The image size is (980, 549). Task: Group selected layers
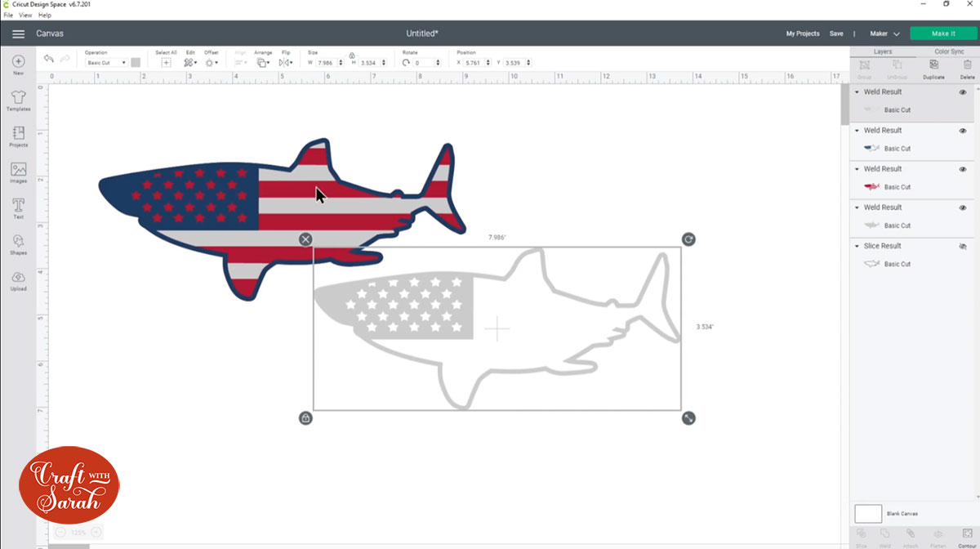[x=864, y=69]
